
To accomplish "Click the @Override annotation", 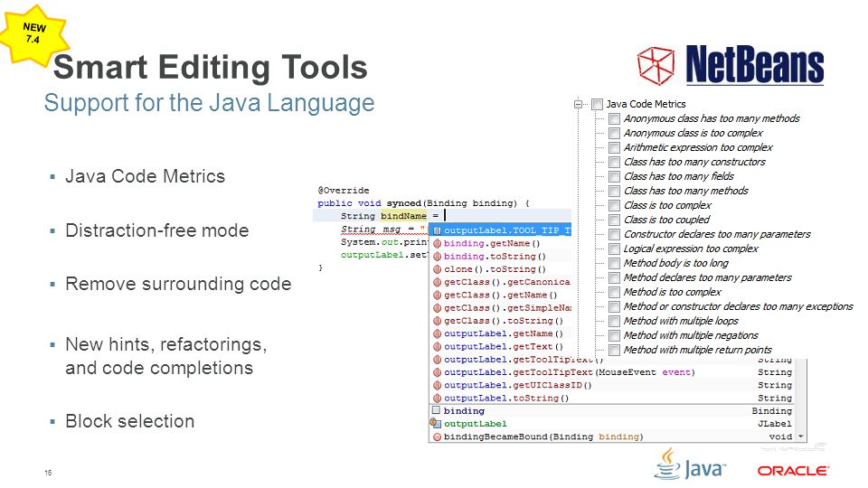I will coord(344,191).
